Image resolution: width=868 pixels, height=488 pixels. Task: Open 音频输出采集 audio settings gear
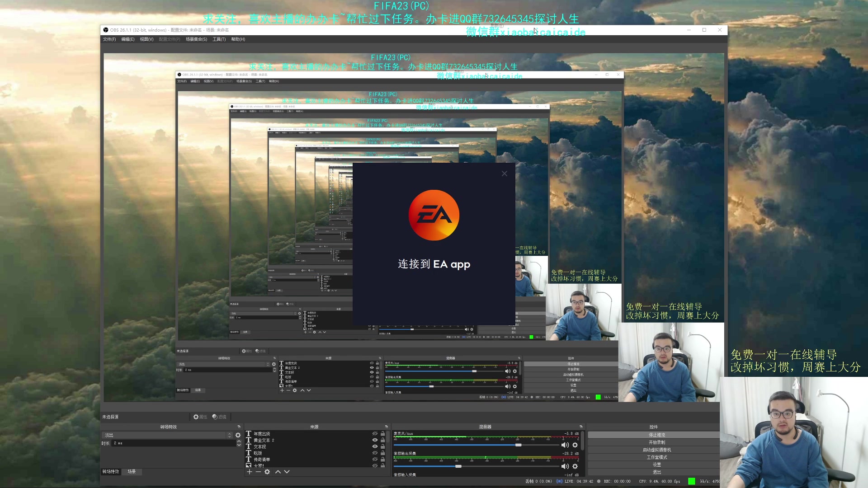[x=575, y=466]
